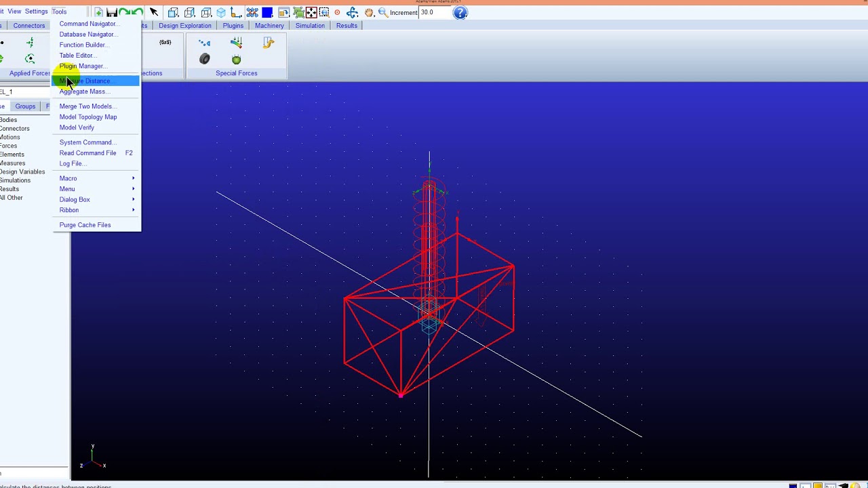Click the green fit-to-view icon
This screenshot has width=868, height=488.
[x=298, y=12]
